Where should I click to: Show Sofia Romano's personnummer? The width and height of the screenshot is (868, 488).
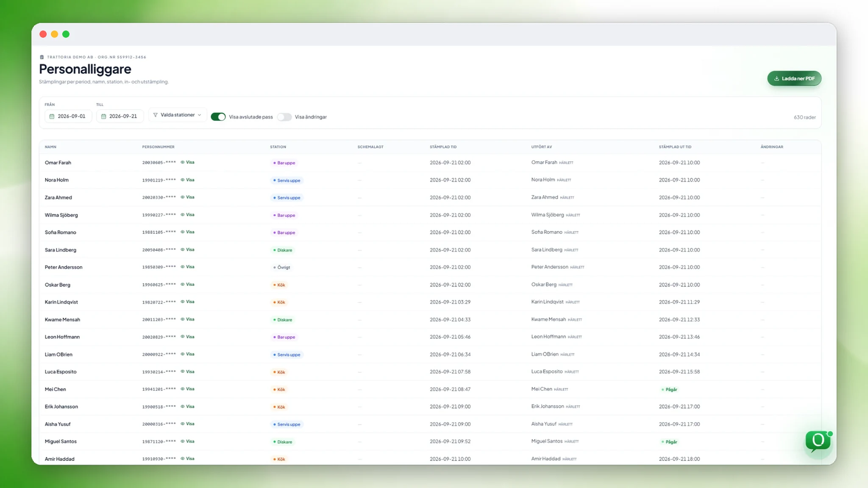pyautogui.click(x=187, y=232)
